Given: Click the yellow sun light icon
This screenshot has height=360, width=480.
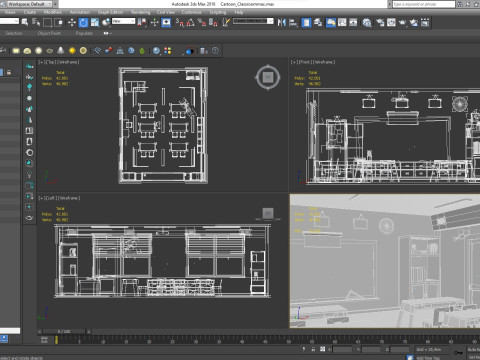Looking at the screenshot, I should pos(72,51).
